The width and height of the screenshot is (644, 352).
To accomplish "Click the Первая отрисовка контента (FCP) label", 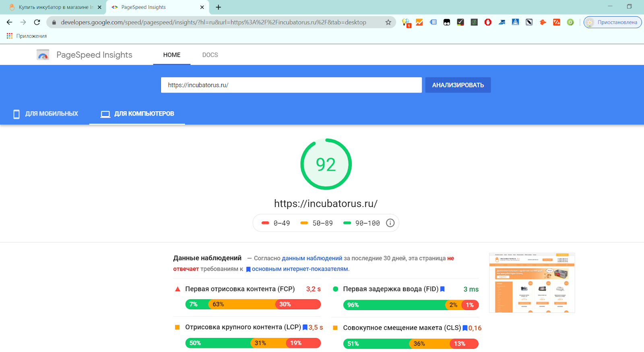I will [x=240, y=289].
